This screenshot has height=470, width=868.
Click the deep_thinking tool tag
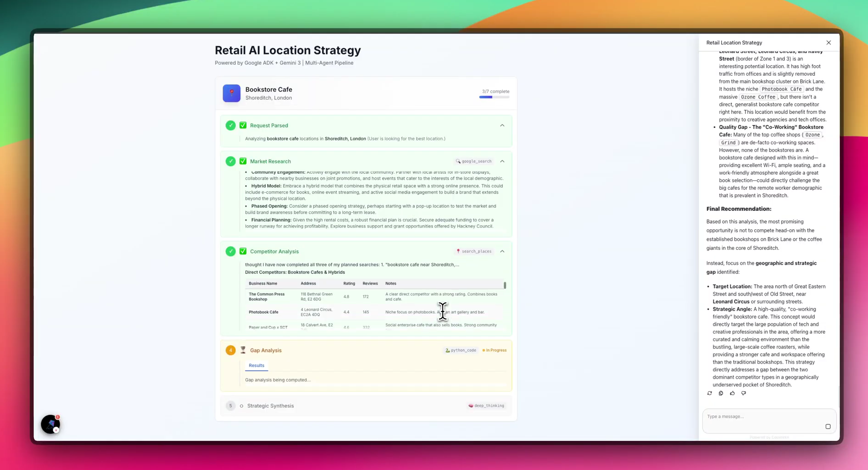point(486,406)
